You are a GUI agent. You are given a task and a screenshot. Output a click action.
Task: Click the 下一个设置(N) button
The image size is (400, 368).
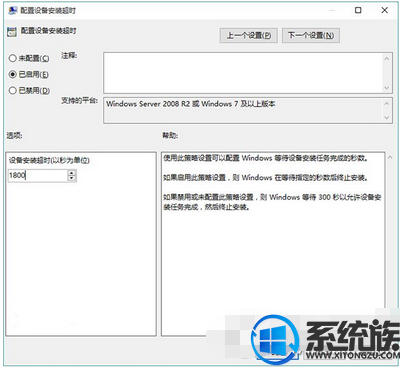[311, 35]
